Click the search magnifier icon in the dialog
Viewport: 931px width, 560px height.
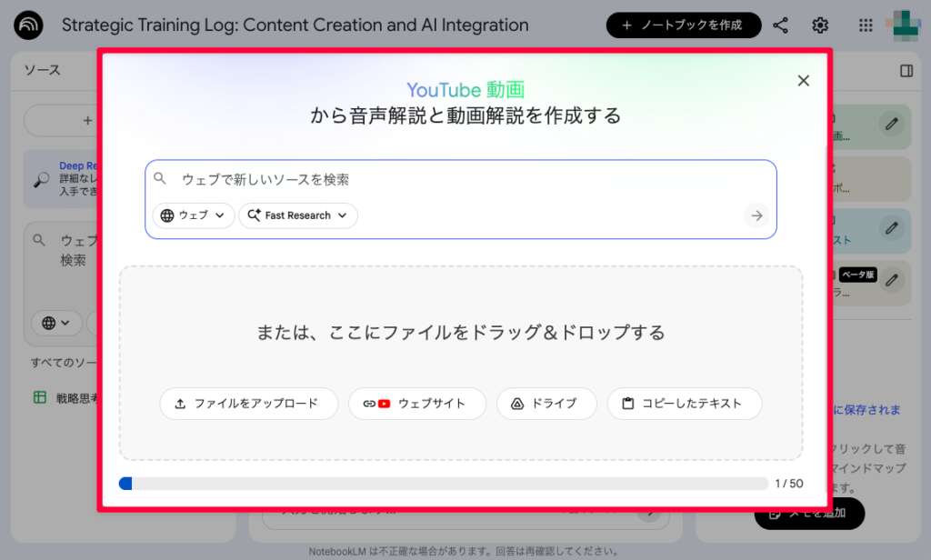coord(161,178)
